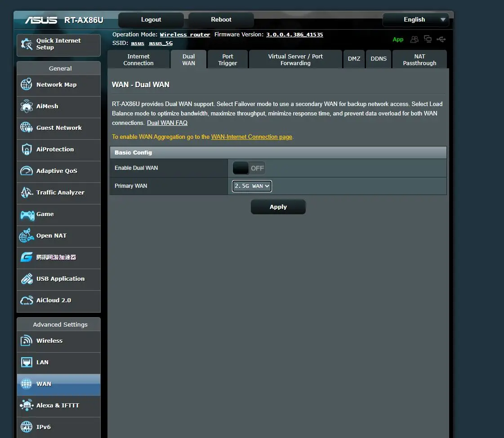Open the Guest Network menu item

(58, 128)
